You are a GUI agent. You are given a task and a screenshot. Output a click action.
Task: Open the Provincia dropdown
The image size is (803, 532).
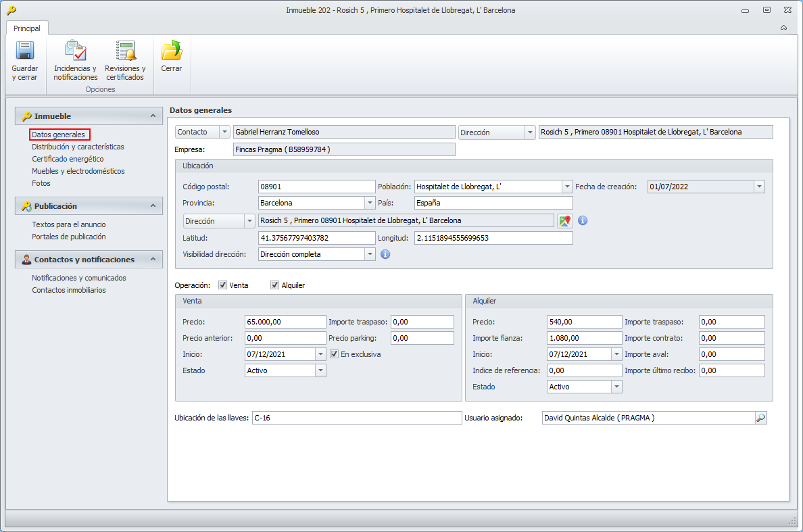click(370, 203)
